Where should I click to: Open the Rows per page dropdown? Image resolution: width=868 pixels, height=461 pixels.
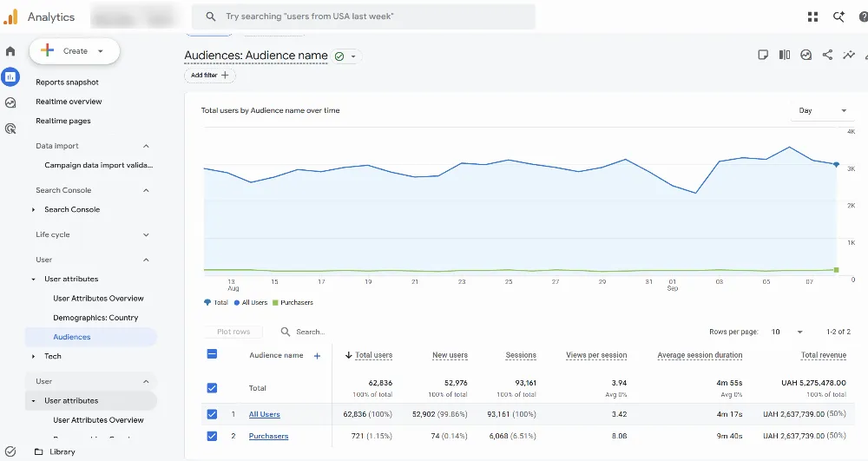point(786,332)
